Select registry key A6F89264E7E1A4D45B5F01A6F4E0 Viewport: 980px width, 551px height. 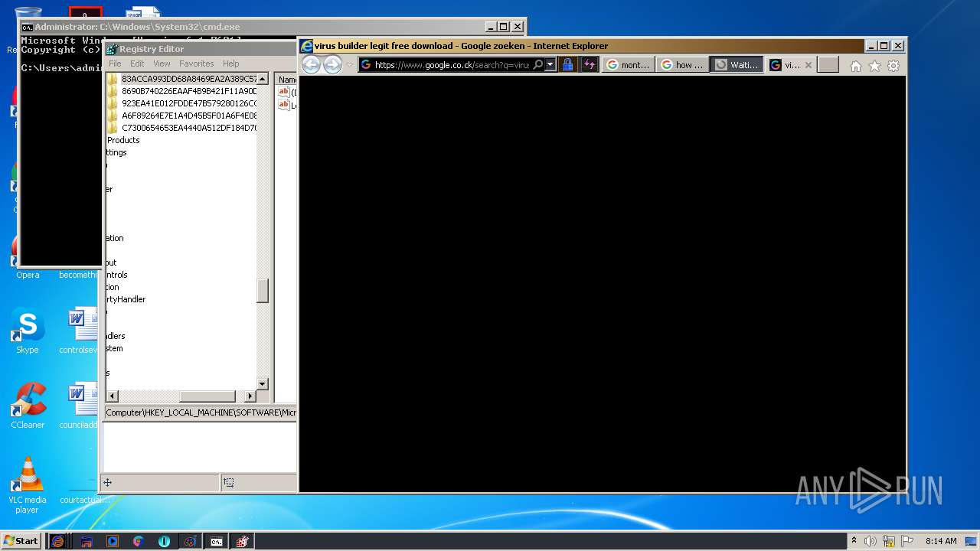pos(189,116)
